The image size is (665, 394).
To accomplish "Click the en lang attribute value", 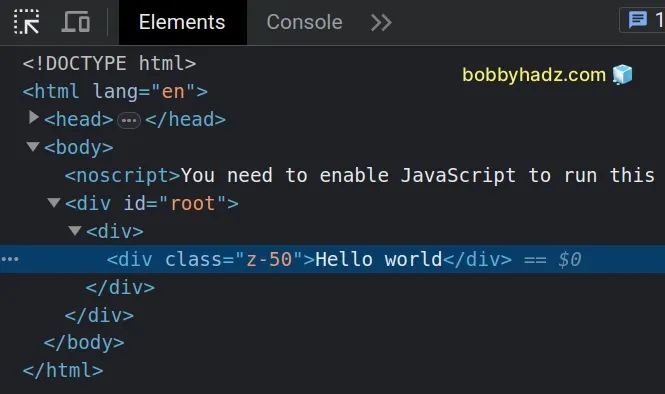I will tap(173, 92).
